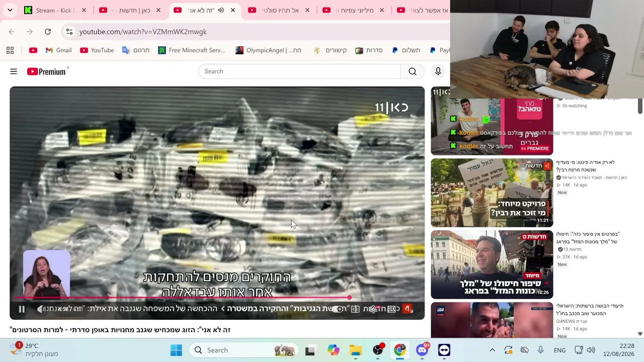Mute the active tab via its speaker icon

(220, 10)
